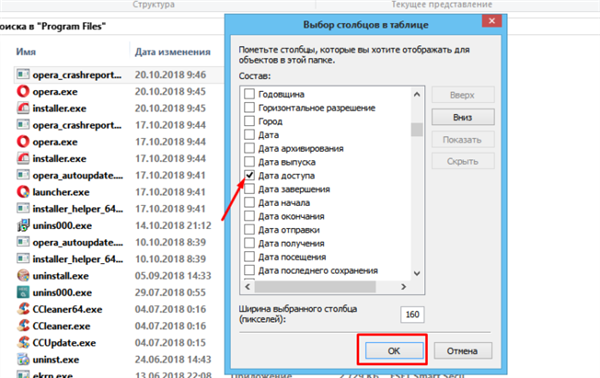This screenshot has width=600, height=378.
Task: Select the uninstall.exe file icon
Action: [23, 275]
